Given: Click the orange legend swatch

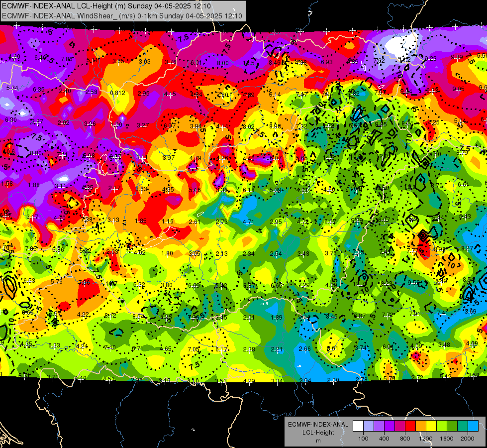Looking at the screenshot, I should click(x=421, y=426).
